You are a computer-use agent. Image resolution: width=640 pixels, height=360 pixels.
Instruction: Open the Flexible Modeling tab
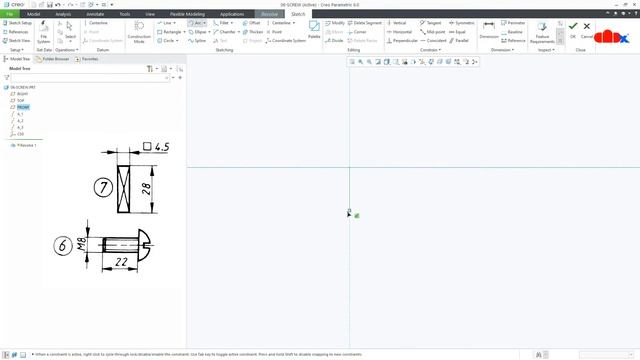click(187, 14)
